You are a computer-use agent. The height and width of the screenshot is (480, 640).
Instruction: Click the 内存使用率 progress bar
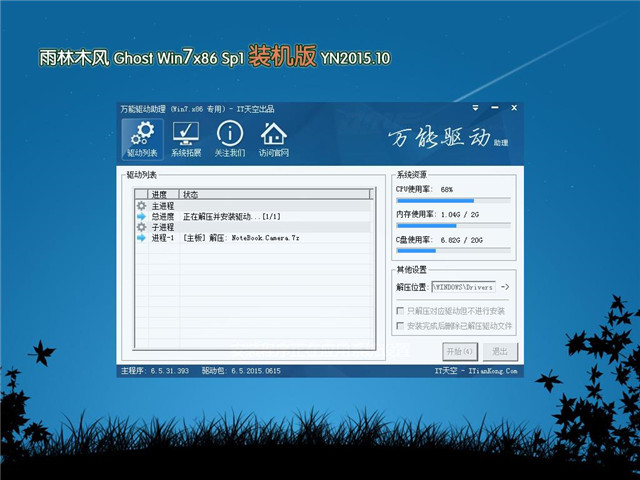point(453,226)
